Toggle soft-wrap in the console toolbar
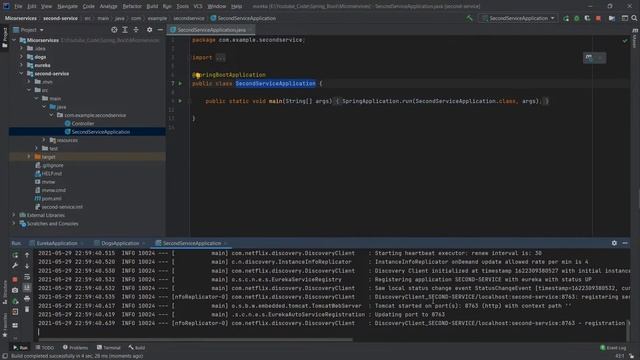The width and height of the screenshot is (640, 360). pyautogui.click(x=27, y=277)
